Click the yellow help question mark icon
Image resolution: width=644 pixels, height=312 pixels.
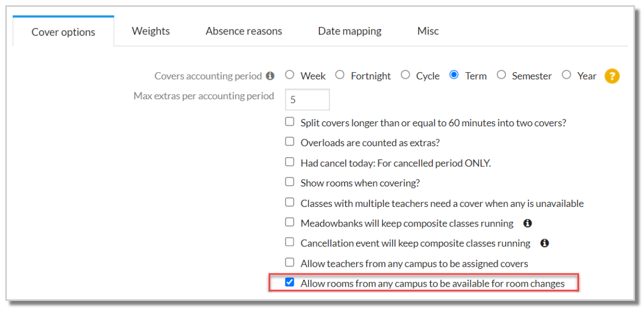pos(612,76)
